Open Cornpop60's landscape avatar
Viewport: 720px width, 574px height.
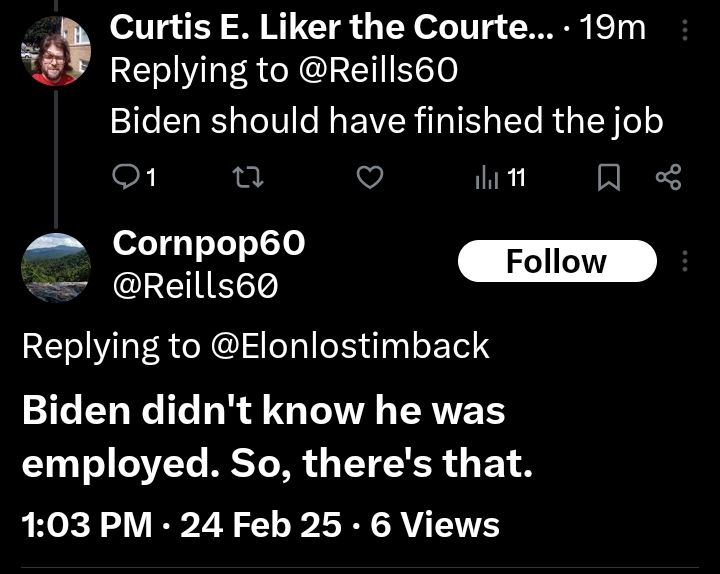[x=55, y=267]
